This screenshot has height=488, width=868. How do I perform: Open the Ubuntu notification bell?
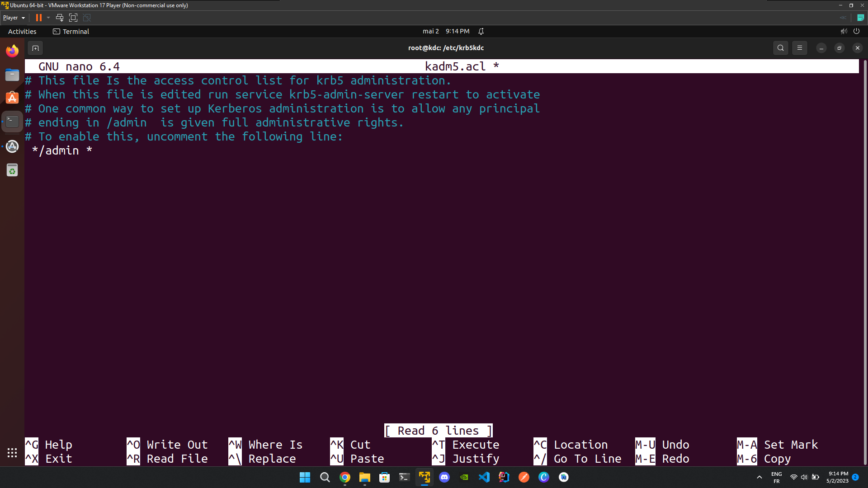point(481,31)
